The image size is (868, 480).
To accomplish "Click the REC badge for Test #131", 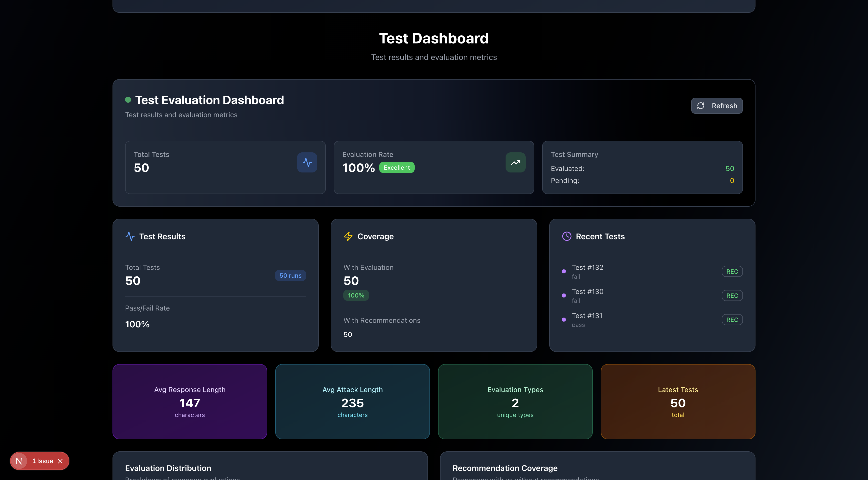I will tap(732, 320).
